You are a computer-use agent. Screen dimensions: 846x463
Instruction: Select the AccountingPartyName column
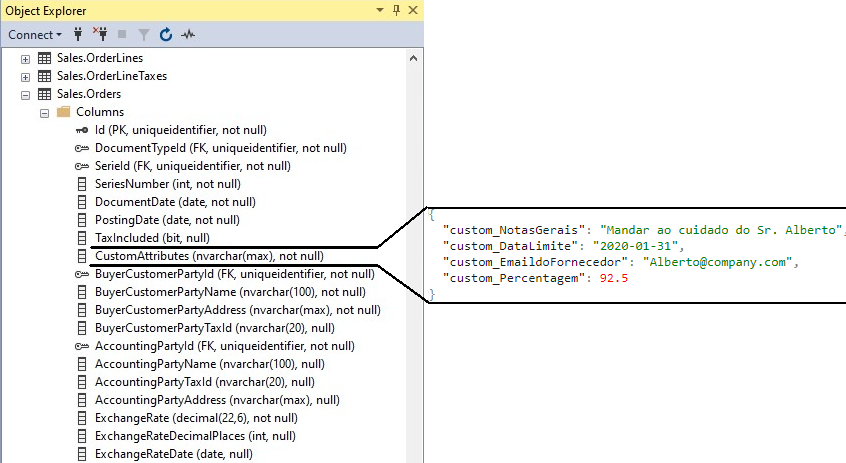coord(210,364)
